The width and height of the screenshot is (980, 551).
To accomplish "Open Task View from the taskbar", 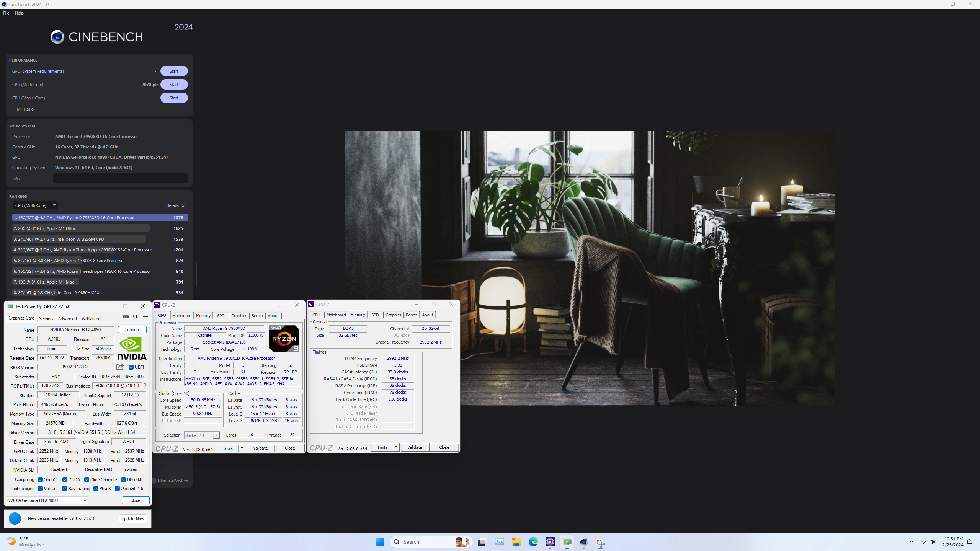I will 482,542.
